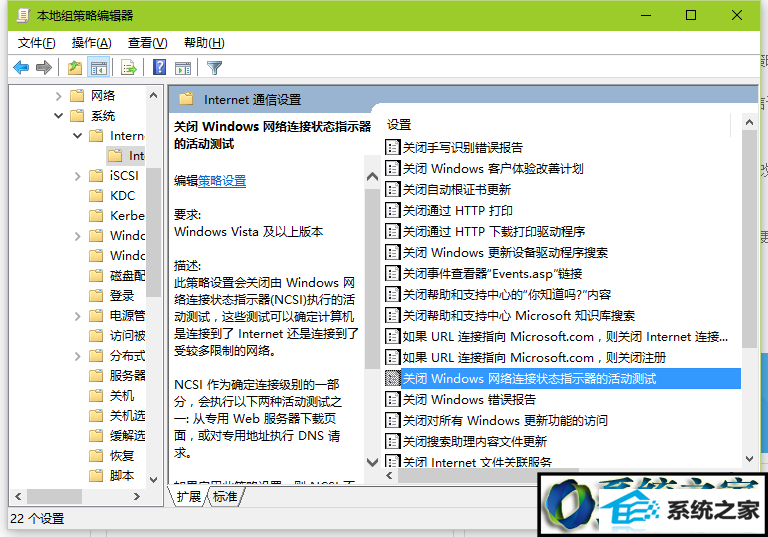This screenshot has height=537, width=768.
Task: Click the folder icon next to iSCSI
Action: [x=96, y=175]
